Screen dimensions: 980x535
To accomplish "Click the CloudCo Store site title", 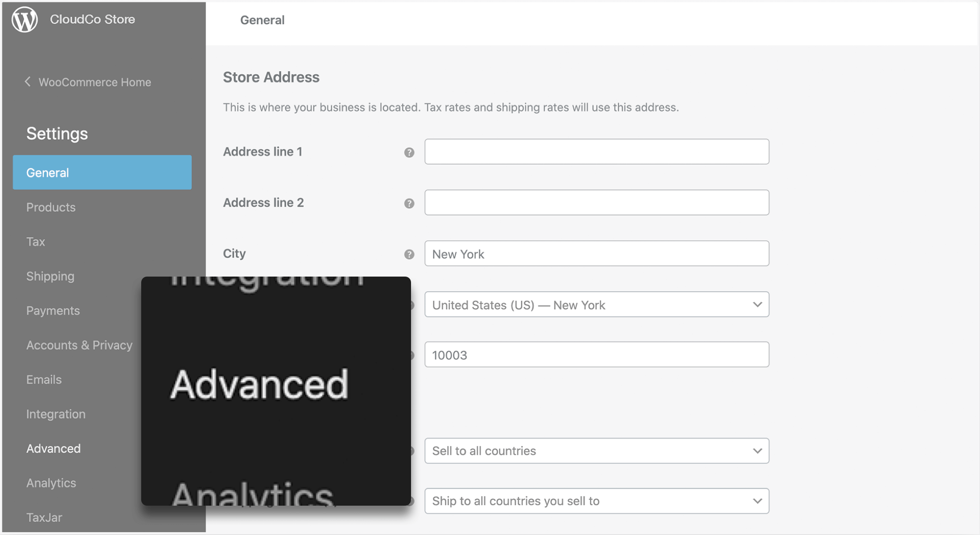I will tap(92, 20).
